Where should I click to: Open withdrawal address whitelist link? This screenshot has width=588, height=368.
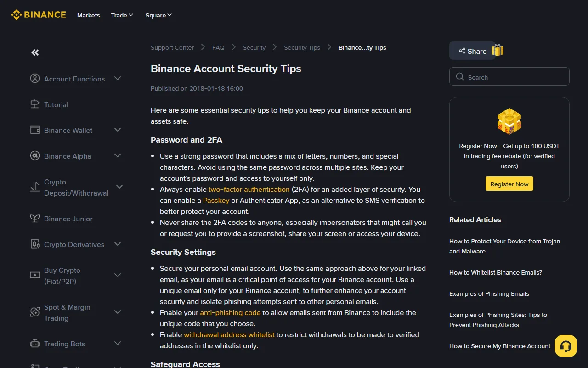229,334
